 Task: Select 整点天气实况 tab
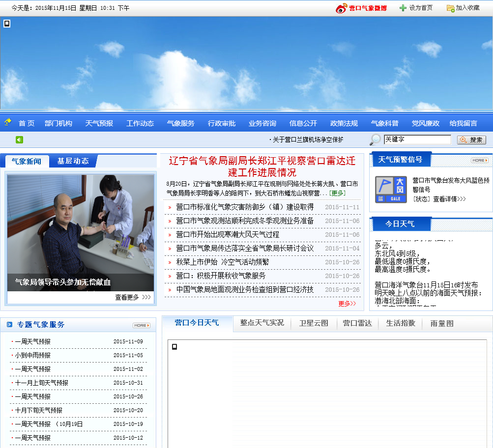point(262,323)
